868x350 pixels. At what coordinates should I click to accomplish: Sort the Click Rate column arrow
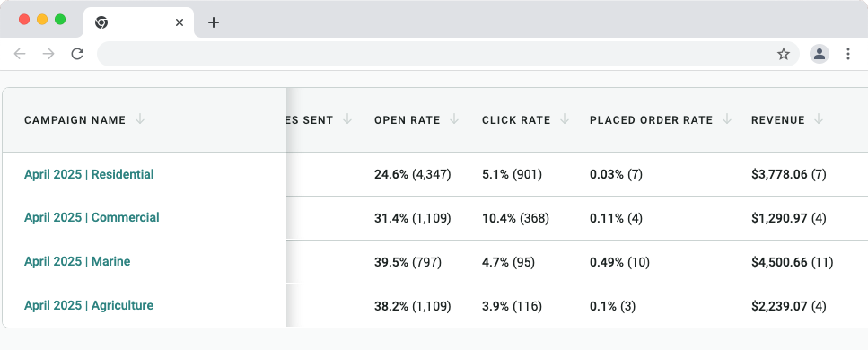click(x=565, y=119)
